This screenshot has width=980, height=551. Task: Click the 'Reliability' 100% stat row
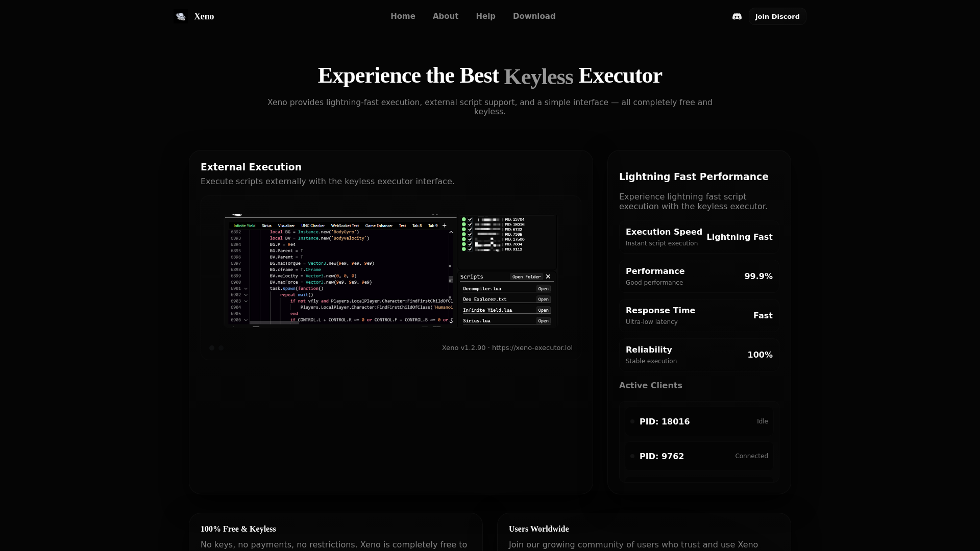point(699,355)
